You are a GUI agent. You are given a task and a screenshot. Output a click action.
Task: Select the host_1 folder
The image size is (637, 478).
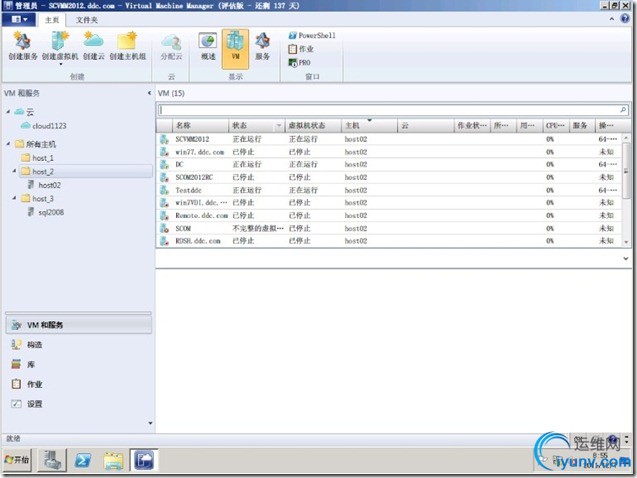pos(38,158)
